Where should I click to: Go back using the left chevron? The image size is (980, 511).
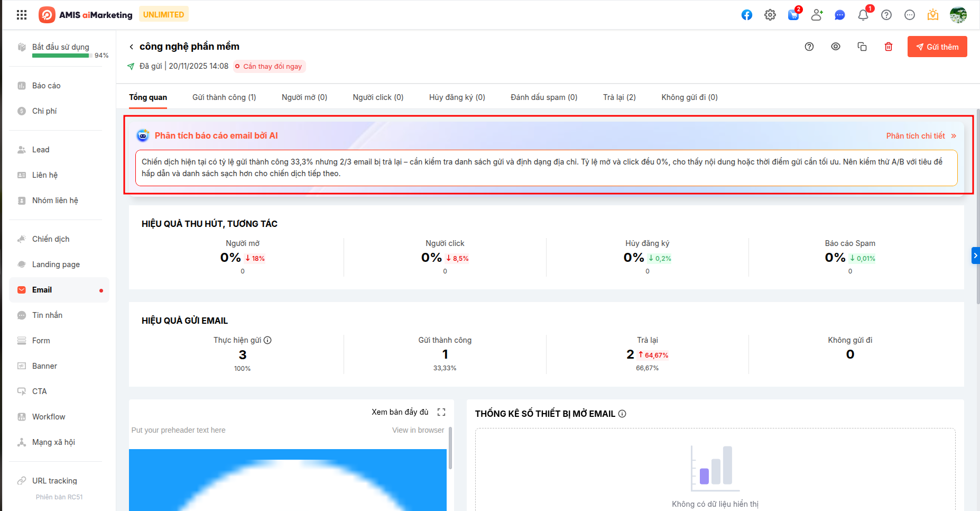pyautogui.click(x=132, y=47)
